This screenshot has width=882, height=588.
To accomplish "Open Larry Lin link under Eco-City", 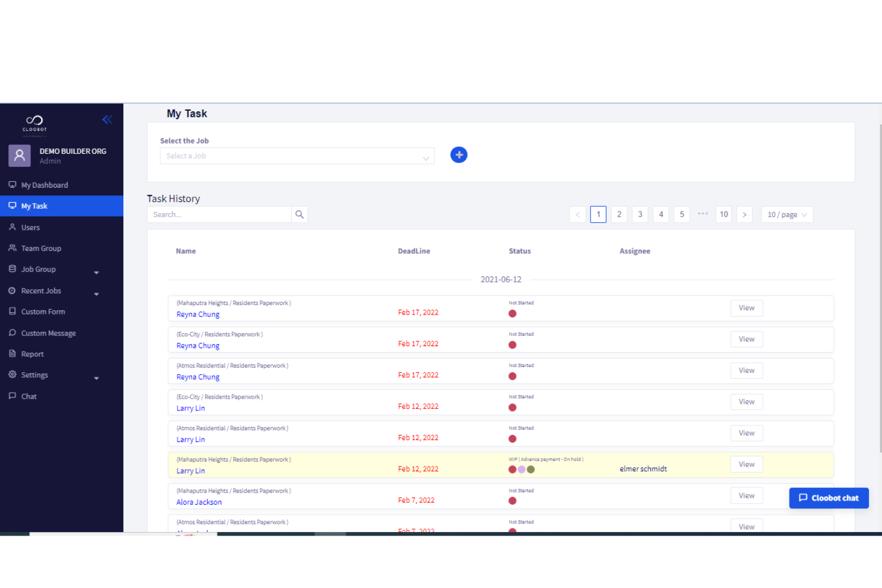I will tap(191, 409).
